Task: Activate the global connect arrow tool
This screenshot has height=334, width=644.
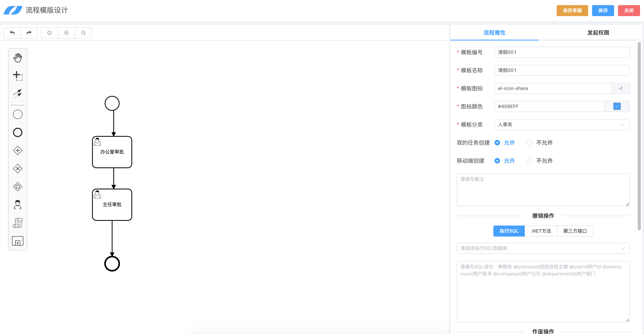Action: pyautogui.click(x=18, y=94)
